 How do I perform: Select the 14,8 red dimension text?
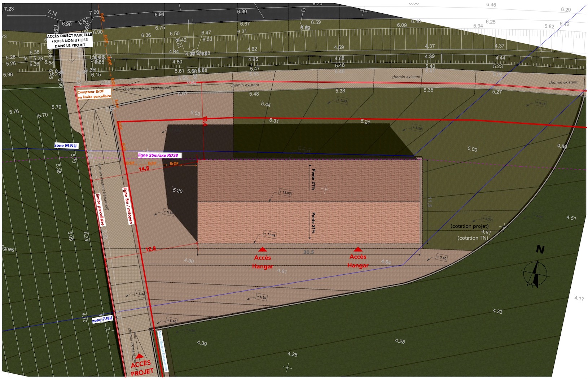tap(144, 169)
